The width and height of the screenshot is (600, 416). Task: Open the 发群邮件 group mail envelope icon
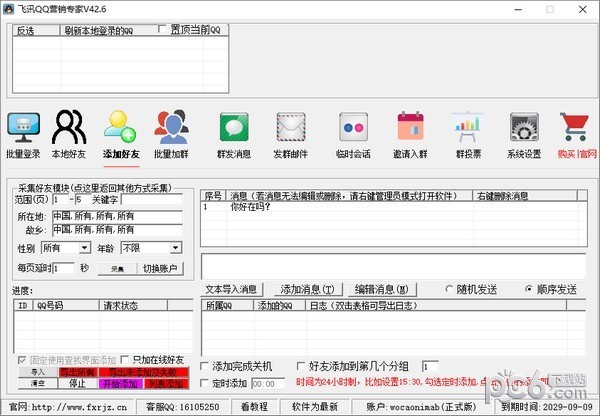(291, 127)
